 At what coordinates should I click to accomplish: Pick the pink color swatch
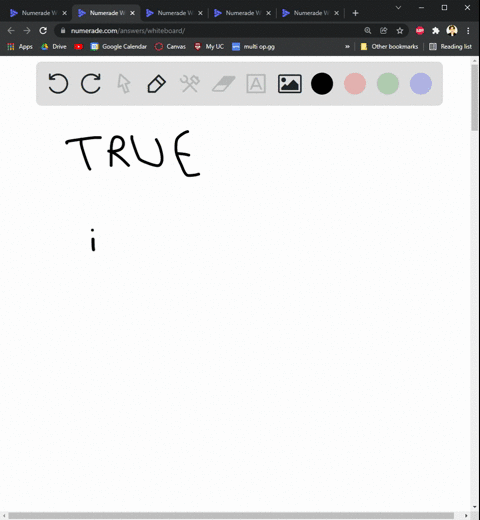pyautogui.click(x=355, y=83)
